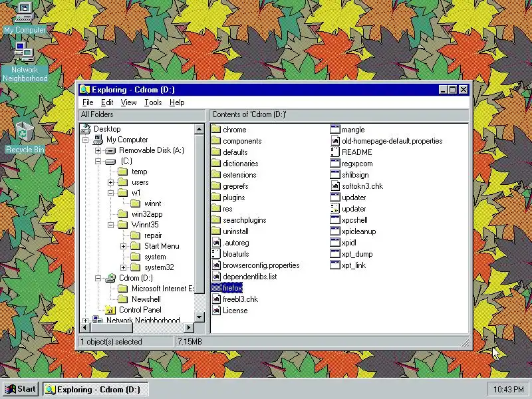
Task: Expand Removable Disk (A:) node
Action: pyautogui.click(x=98, y=150)
